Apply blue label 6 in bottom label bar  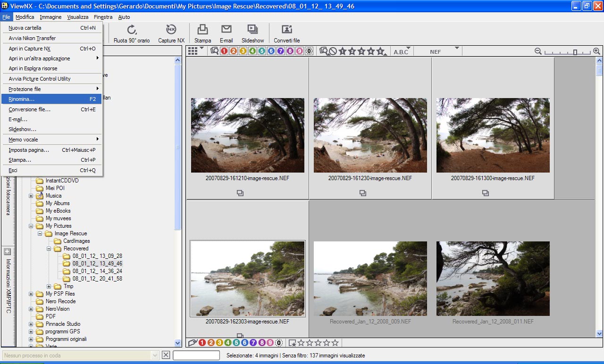pos(245,343)
